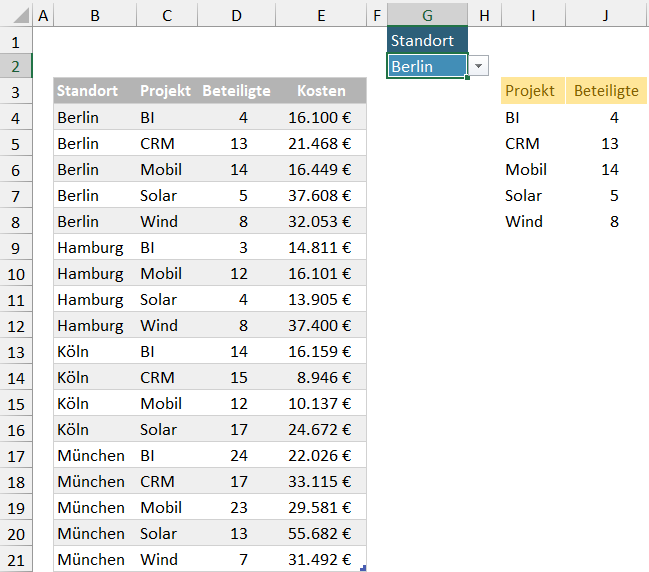Select row 9 header
The height and width of the screenshot is (572, 649).
(x=16, y=248)
